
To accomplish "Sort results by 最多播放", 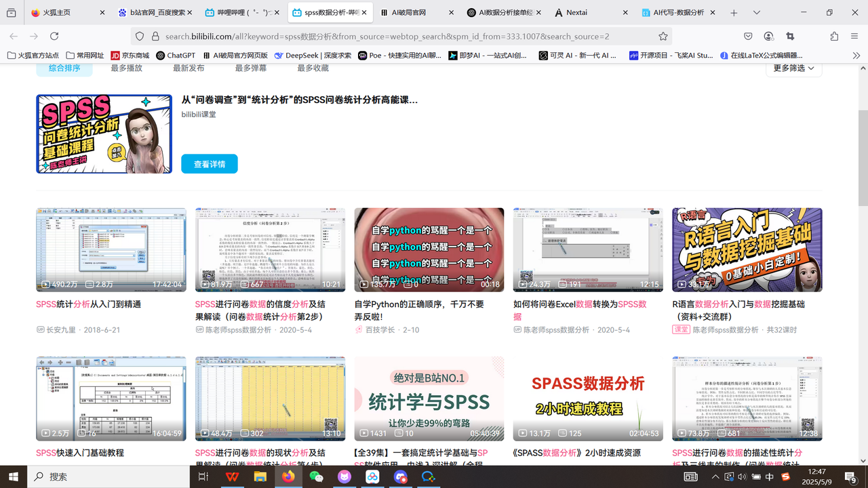I will click(126, 68).
